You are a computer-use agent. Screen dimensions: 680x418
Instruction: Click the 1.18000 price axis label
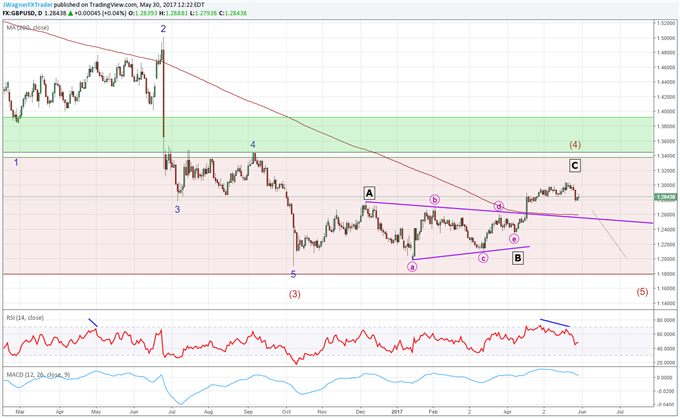(x=666, y=274)
